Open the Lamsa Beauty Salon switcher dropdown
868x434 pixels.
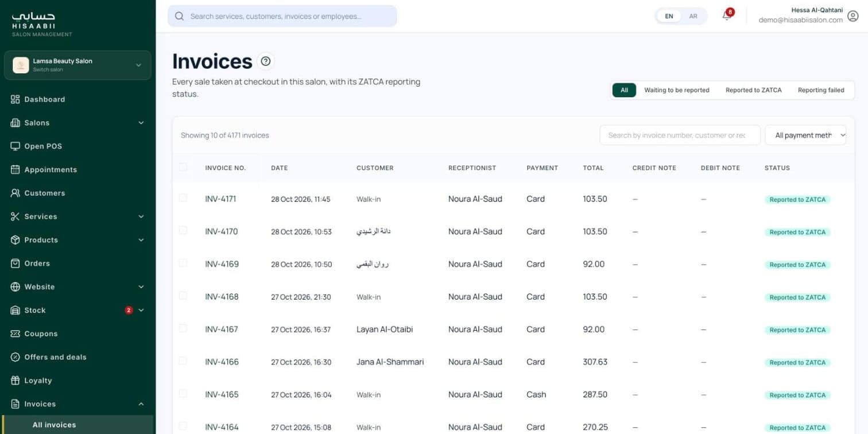pos(77,65)
